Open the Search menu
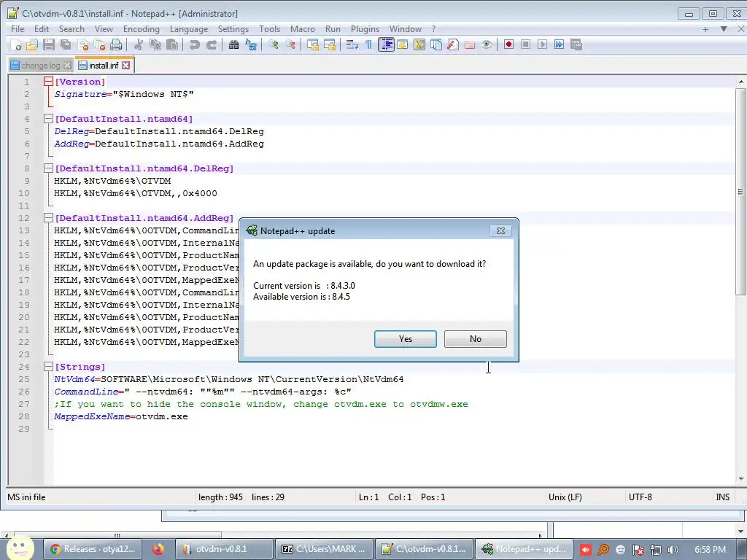 click(71, 29)
